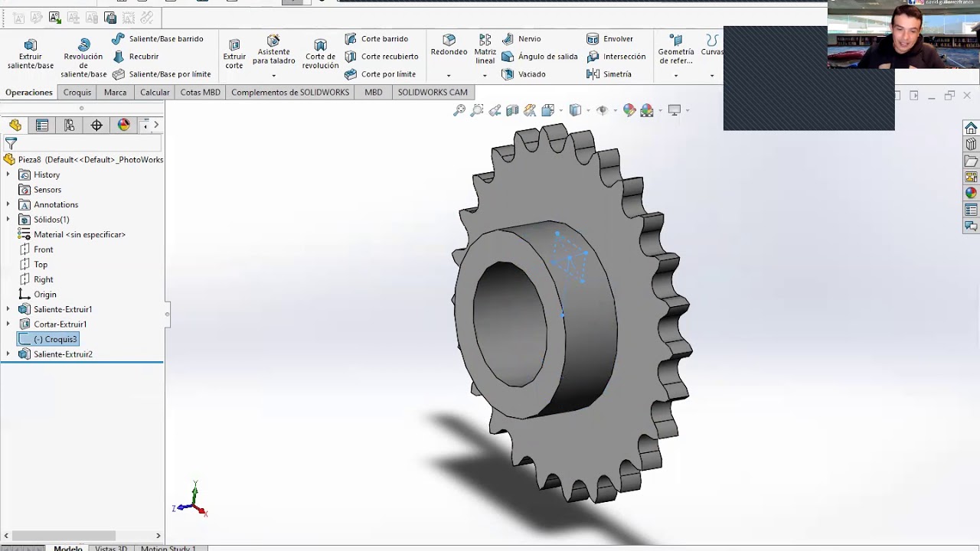Expand the Annotations node
This screenshot has width=980, height=551.
pos(8,204)
